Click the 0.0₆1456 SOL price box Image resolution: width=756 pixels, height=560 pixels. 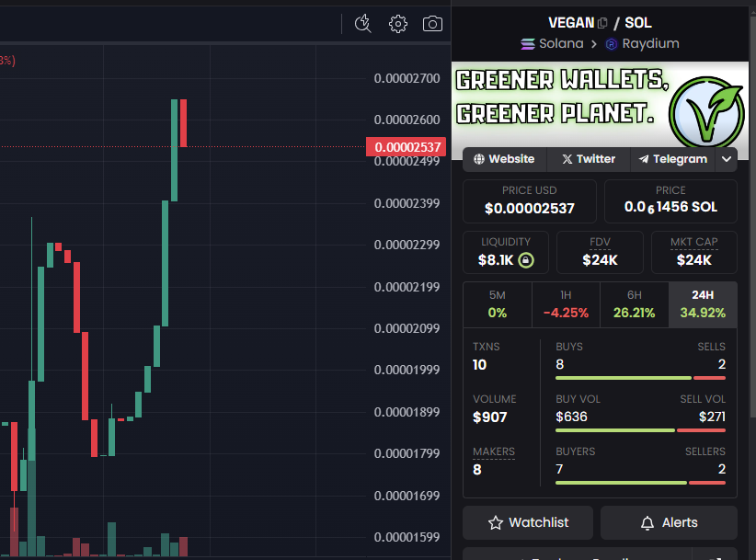tap(670, 201)
